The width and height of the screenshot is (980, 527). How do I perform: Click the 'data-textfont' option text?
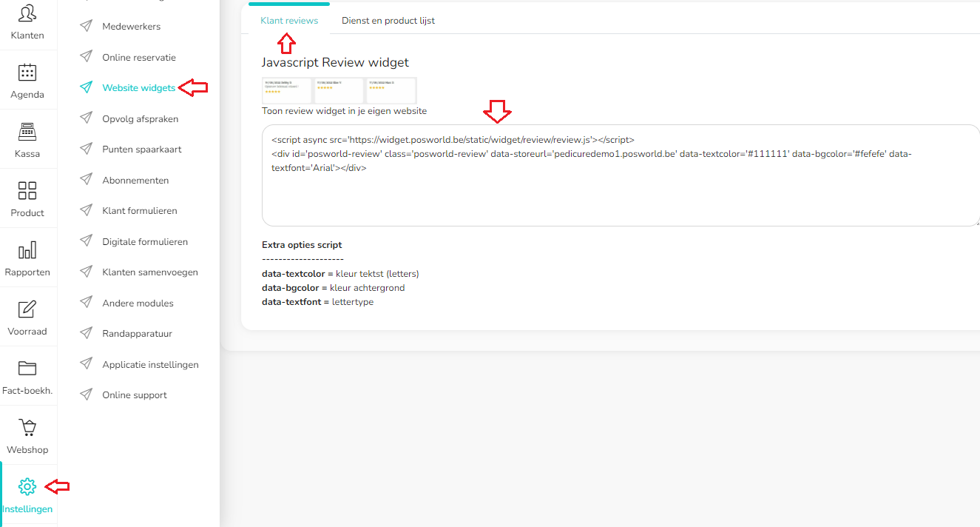click(x=318, y=302)
